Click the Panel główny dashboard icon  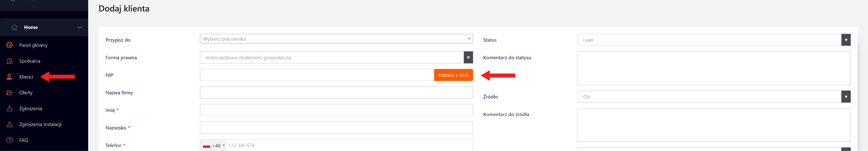(10, 45)
